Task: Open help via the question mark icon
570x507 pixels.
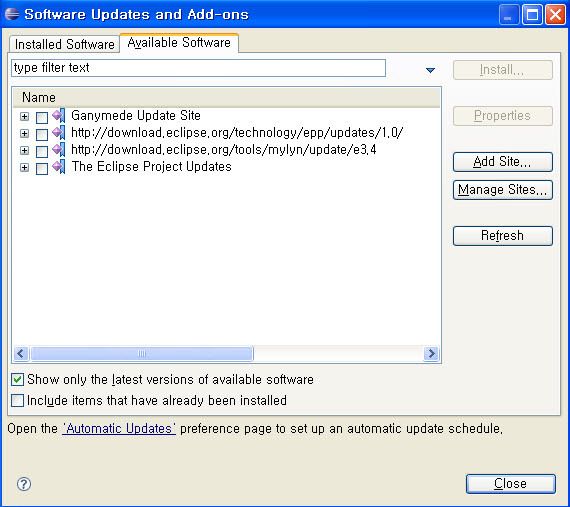Action: click(x=24, y=484)
